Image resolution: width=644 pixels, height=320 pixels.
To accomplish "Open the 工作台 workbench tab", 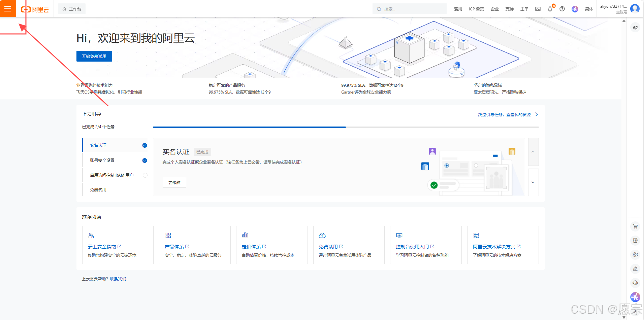I will tap(72, 9).
